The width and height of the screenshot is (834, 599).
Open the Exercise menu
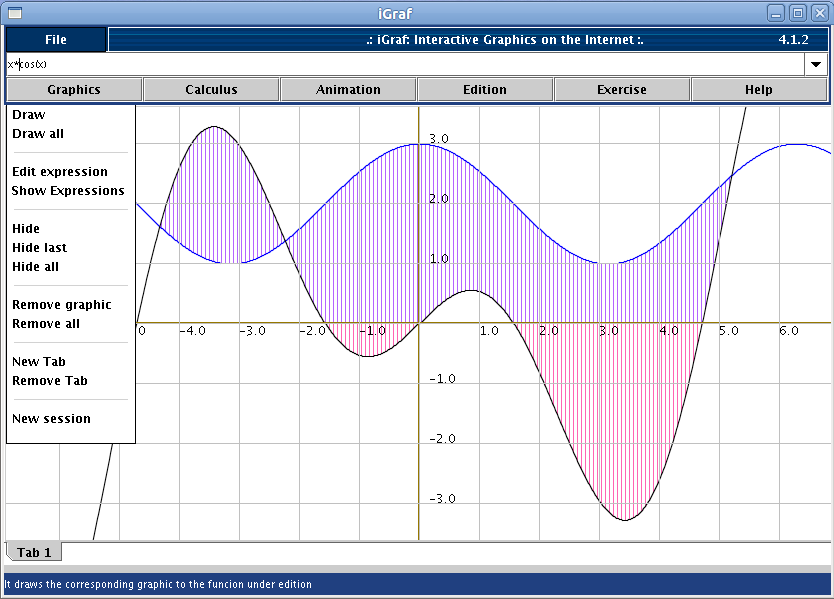[622, 89]
